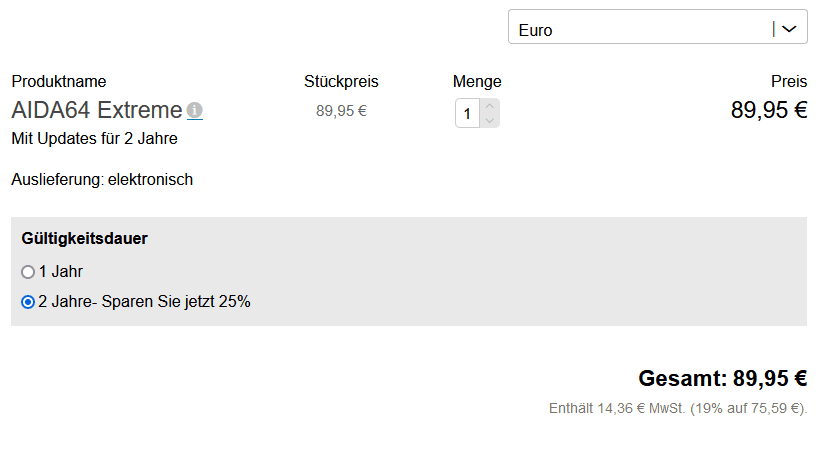Image resolution: width=821 pixels, height=450 pixels.
Task: Click the Menge quantity input field
Action: 468,113
